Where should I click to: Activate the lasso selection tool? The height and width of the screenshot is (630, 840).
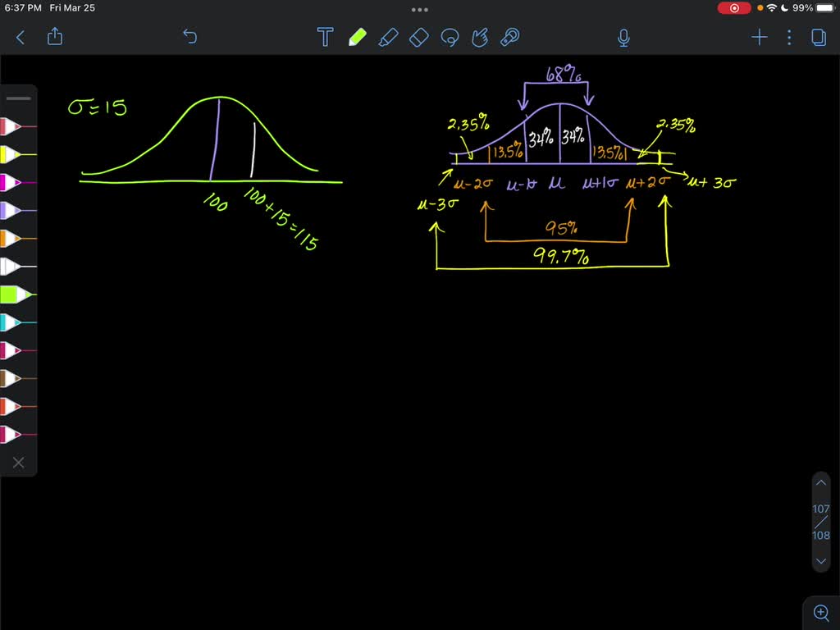click(x=450, y=37)
